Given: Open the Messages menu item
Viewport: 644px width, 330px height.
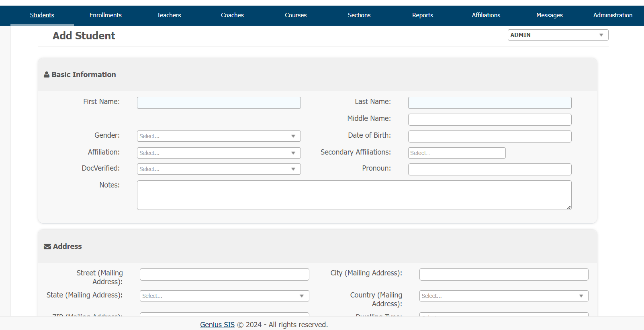Looking at the screenshot, I should [549, 15].
